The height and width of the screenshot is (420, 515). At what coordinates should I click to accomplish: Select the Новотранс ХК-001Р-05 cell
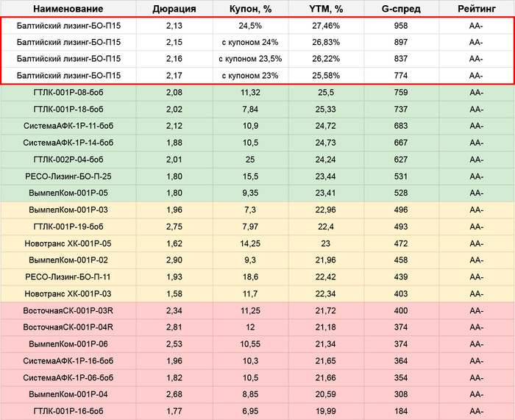coord(68,243)
